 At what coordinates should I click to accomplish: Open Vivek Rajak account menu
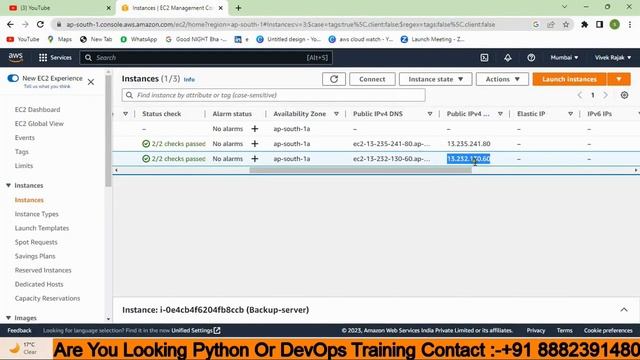click(613, 58)
